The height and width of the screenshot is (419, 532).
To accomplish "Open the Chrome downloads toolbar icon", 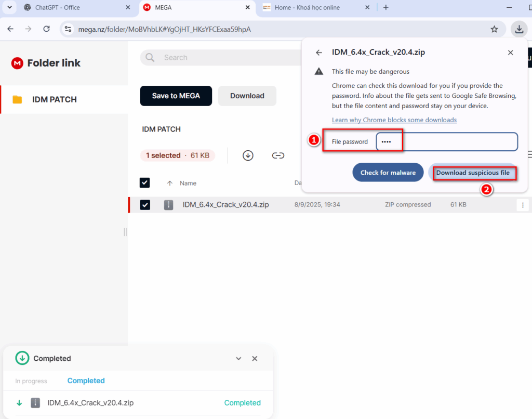I will pyautogui.click(x=519, y=29).
